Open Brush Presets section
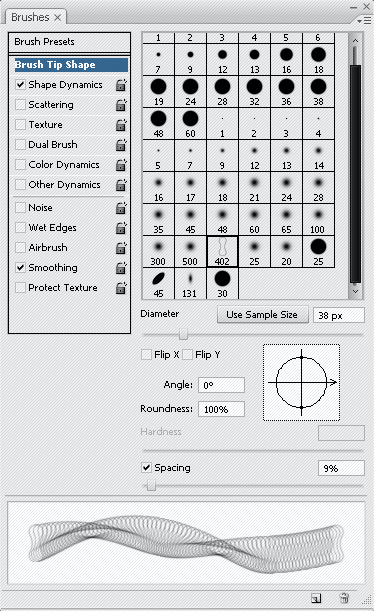 click(x=69, y=42)
